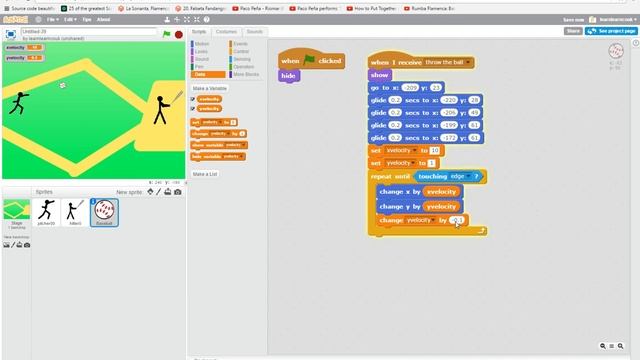Screen dimensions: 640x360
Task: Open the account username dropdown
Action: [x=618, y=20]
